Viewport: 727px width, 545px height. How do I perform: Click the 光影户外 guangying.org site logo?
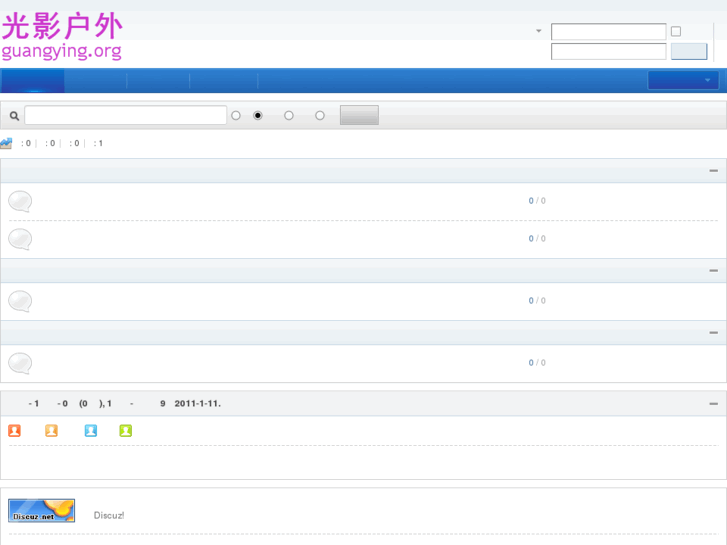[62, 36]
